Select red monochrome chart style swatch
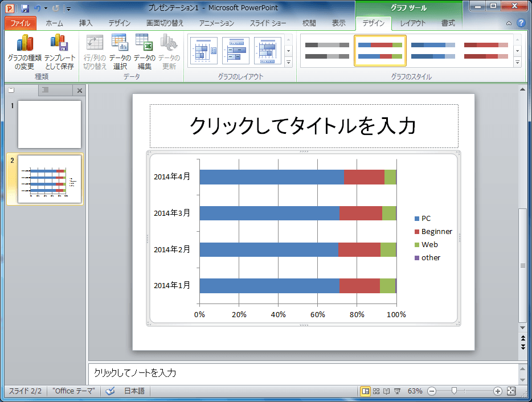The width and height of the screenshot is (532, 402). coord(486,51)
